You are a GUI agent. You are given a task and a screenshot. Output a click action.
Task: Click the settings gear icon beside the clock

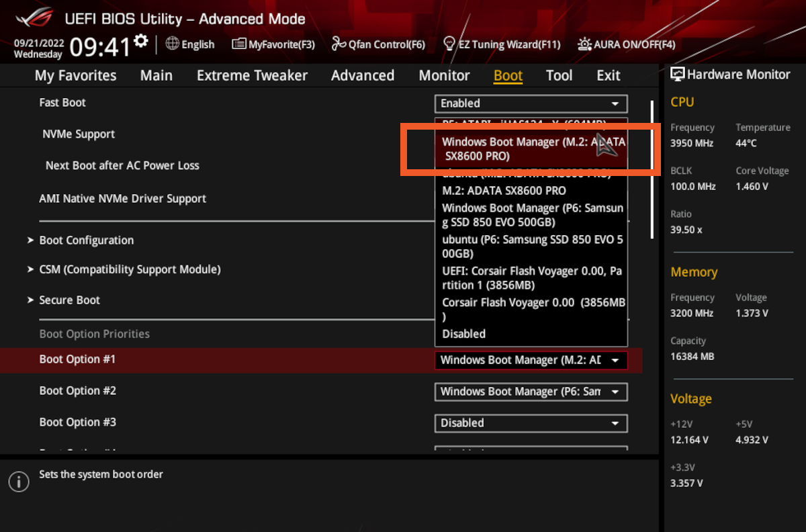click(140, 42)
